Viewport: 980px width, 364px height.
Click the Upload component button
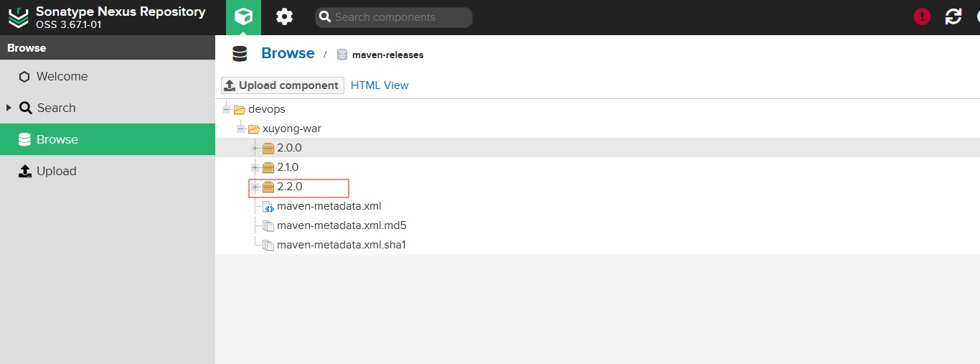[x=283, y=85]
